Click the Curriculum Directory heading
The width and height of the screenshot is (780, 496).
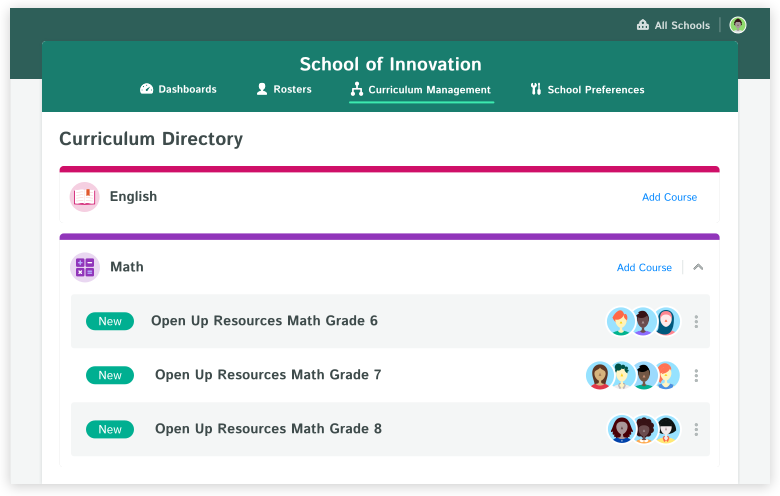[x=151, y=139]
